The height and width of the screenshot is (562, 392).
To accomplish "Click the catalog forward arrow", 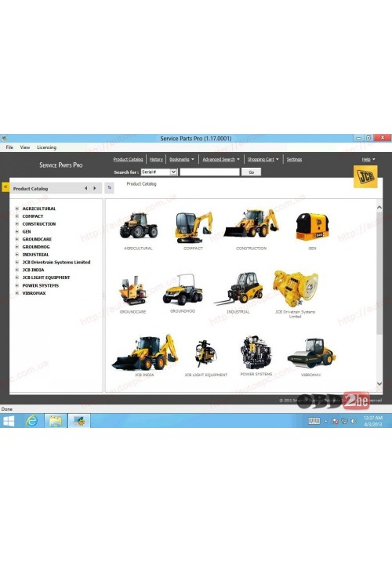I will tap(95, 188).
